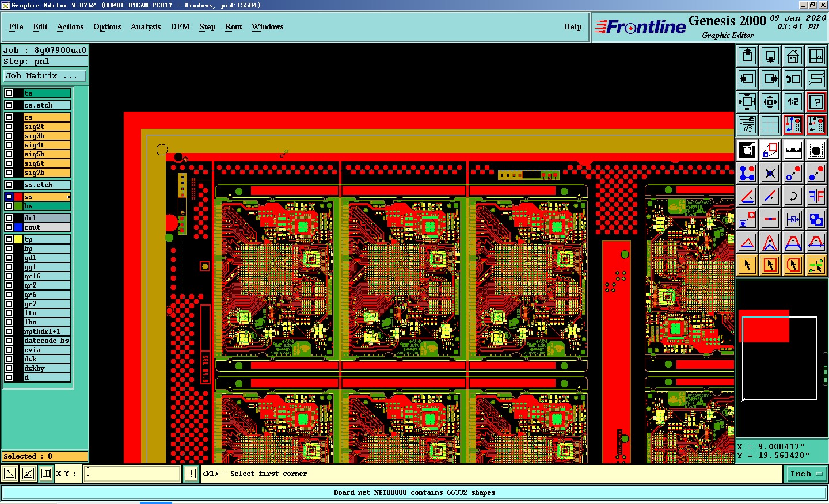Select the npthdrl+1 layer name
The height and width of the screenshot is (504, 829).
click(x=47, y=331)
